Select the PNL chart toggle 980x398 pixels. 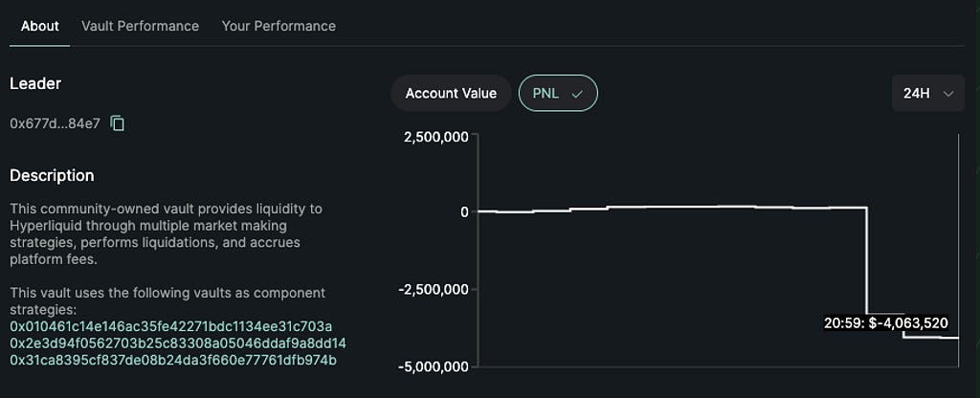(x=558, y=93)
